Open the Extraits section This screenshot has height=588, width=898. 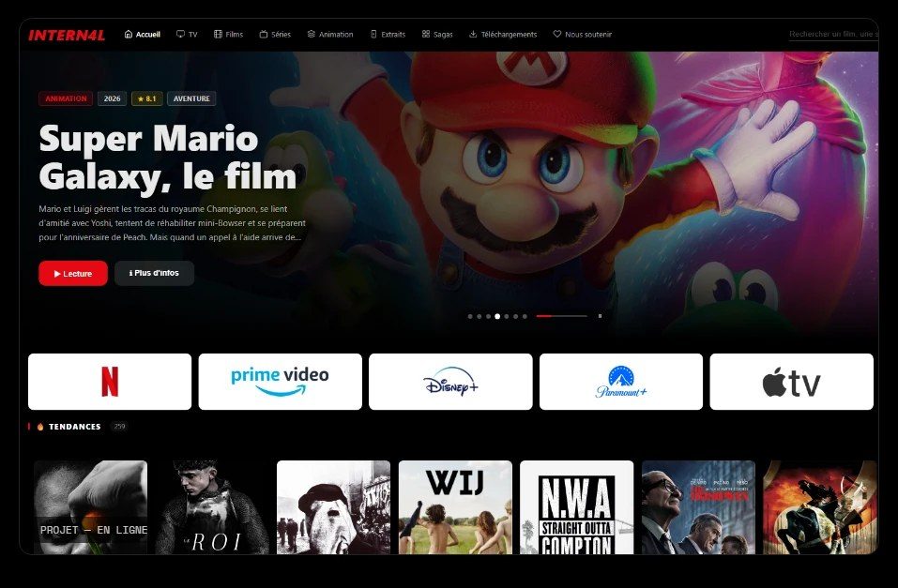(x=388, y=35)
